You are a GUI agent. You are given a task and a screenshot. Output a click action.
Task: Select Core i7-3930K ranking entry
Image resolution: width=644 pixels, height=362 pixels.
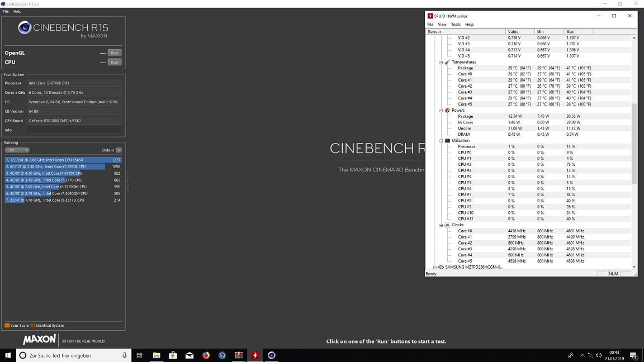pyautogui.click(x=63, y=166)
